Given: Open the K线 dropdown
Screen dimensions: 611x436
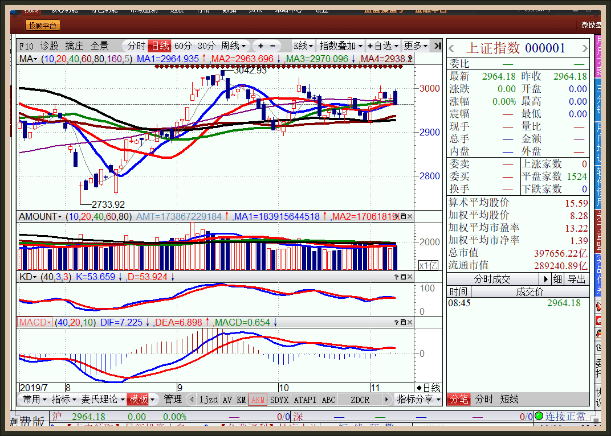Looking at the screenshot, I should (x=304, y=46).
